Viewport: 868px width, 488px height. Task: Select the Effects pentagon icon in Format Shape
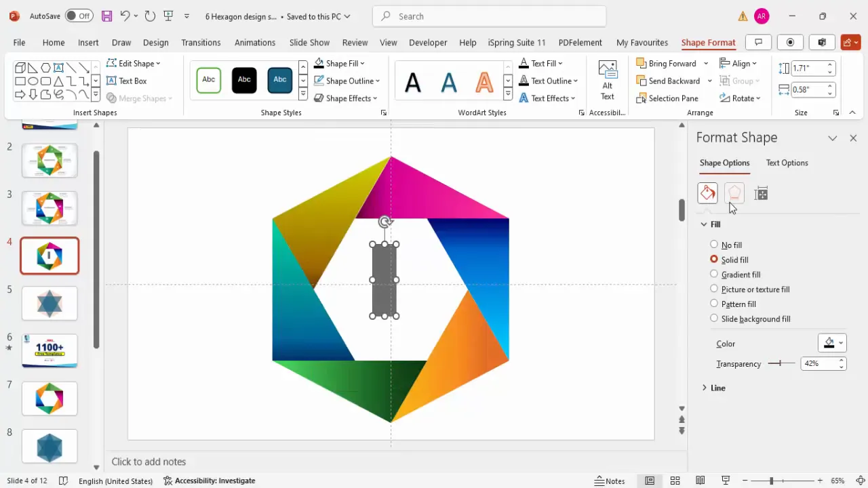point(734,193)
